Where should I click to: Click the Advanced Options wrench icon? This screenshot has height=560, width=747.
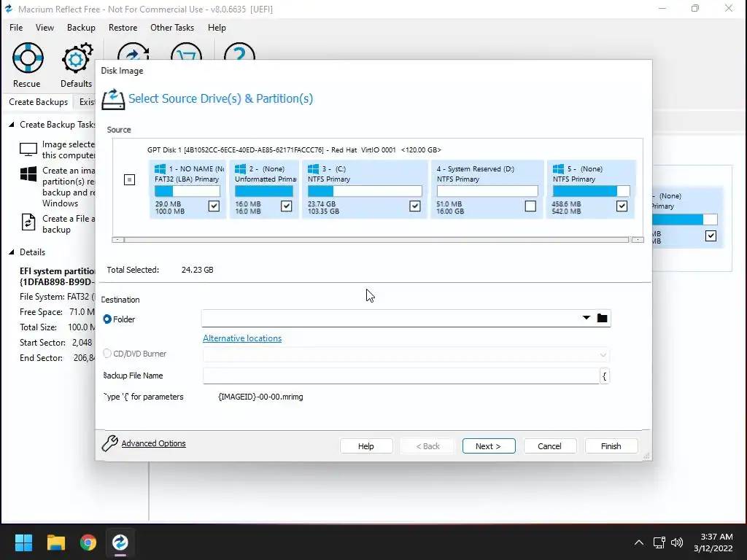pyautogui.click(x=109, y=443)
